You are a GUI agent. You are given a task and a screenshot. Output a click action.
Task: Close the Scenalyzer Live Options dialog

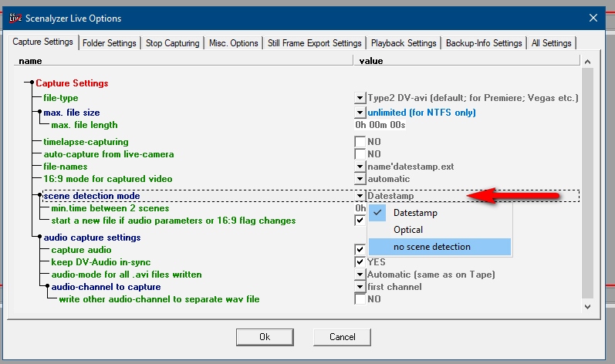(x=593, y=18)
